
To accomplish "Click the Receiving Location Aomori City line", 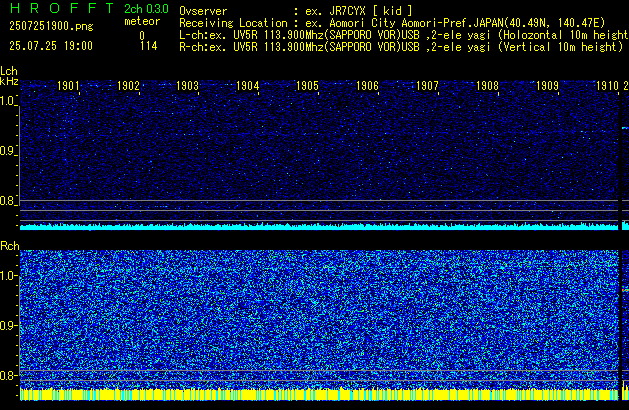I will (x=392, y=23).
